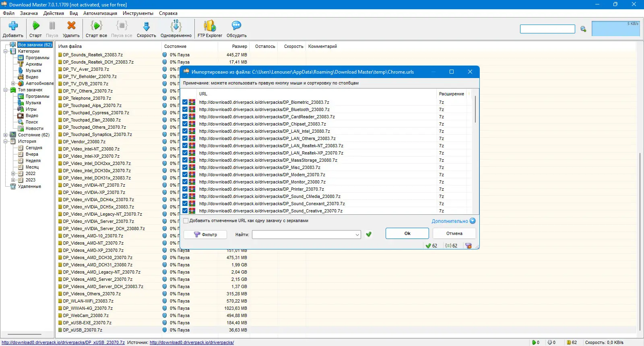644x346 pixels.
Task: Uncheck the DP_MassStorage_23080.7z URL checkbox
Action: [185, 160]
